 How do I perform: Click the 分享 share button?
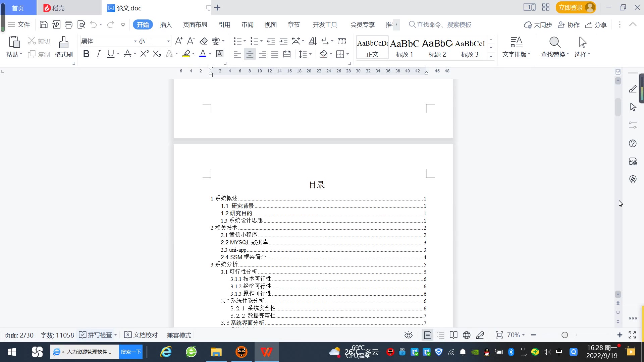click(x=596, y=24)
